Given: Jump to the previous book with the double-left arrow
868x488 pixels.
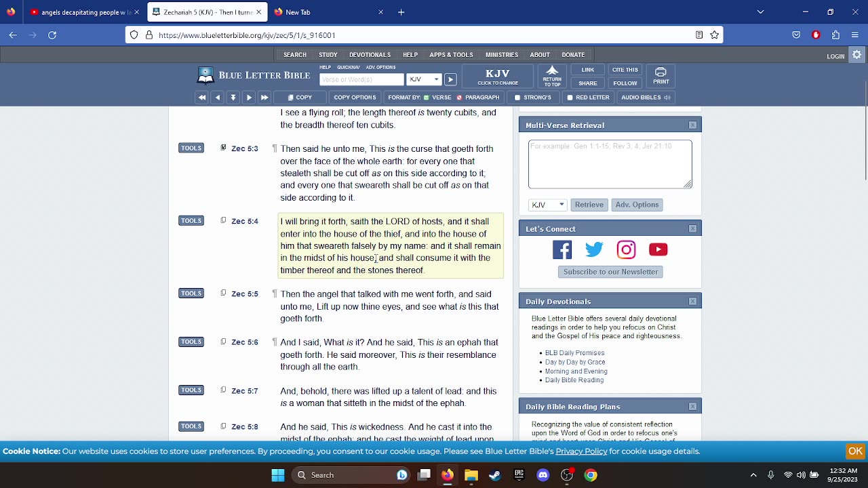Looking at the screenshot, I should (201, 98).
